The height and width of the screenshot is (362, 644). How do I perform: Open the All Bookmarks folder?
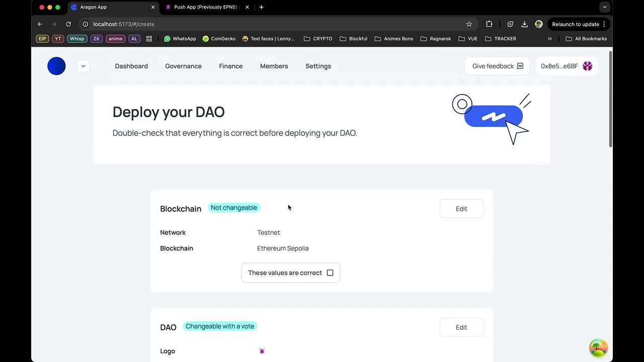[x=586, y=39]
